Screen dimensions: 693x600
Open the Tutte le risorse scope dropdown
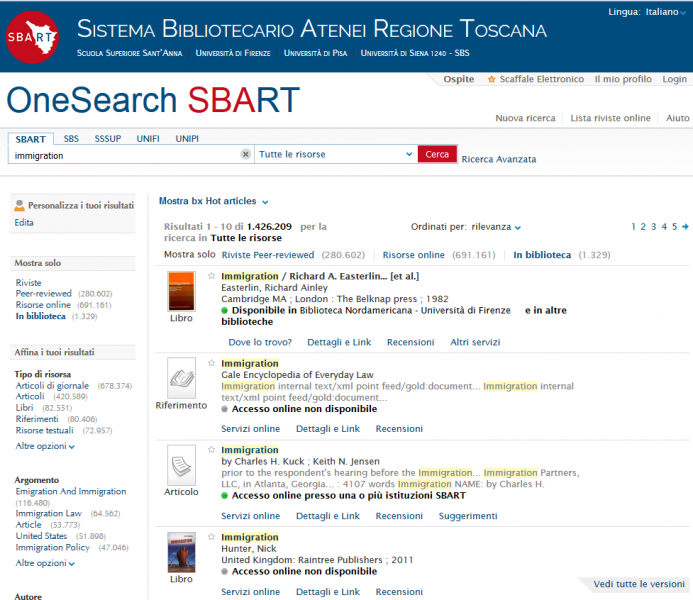point(335,155)
